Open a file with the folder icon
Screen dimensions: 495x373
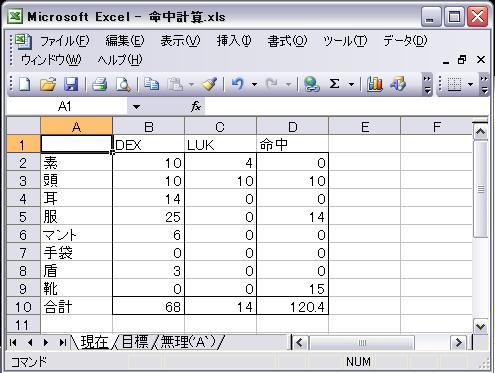pos(48,84)
